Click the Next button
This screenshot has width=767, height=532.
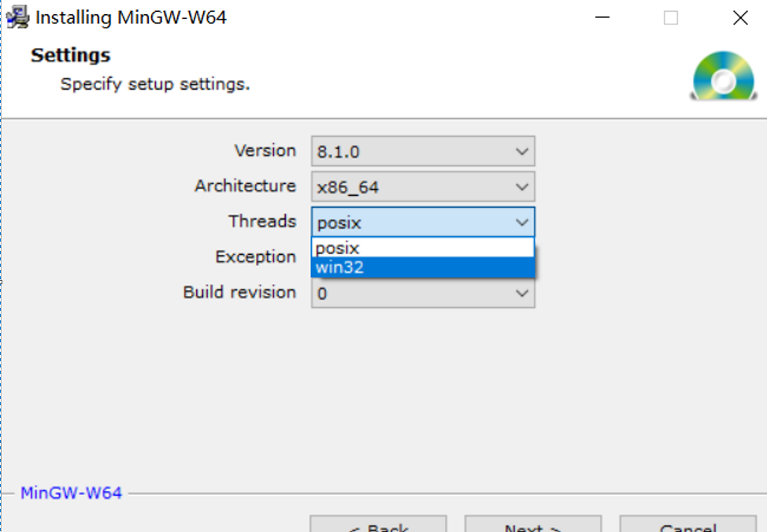tap(532, 524)
